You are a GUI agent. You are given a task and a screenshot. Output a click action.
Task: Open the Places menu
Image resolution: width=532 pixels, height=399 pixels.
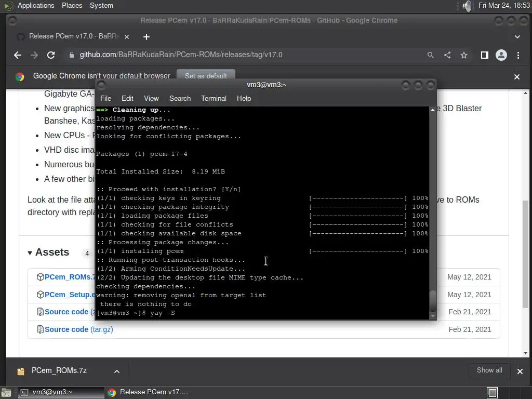[x=72, y=5]
